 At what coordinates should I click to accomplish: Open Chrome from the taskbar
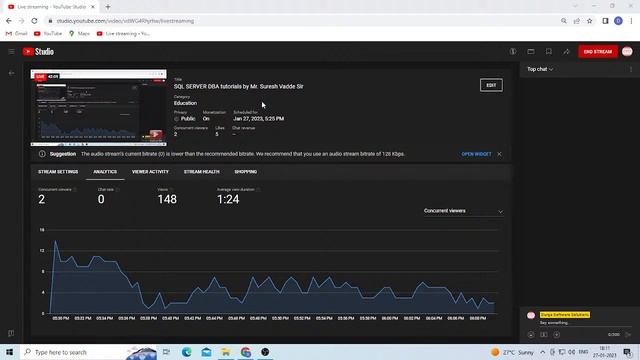tap(245, 352)
